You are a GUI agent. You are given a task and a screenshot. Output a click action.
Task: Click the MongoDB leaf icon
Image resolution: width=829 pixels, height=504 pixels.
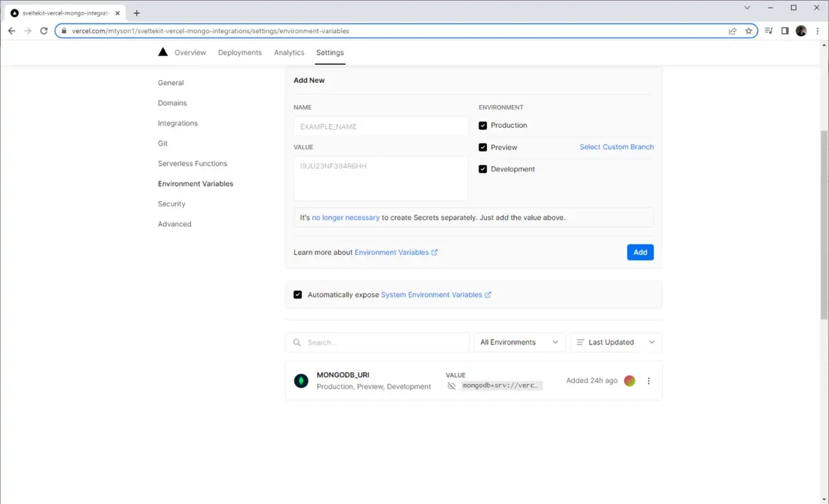coord(301,380)
